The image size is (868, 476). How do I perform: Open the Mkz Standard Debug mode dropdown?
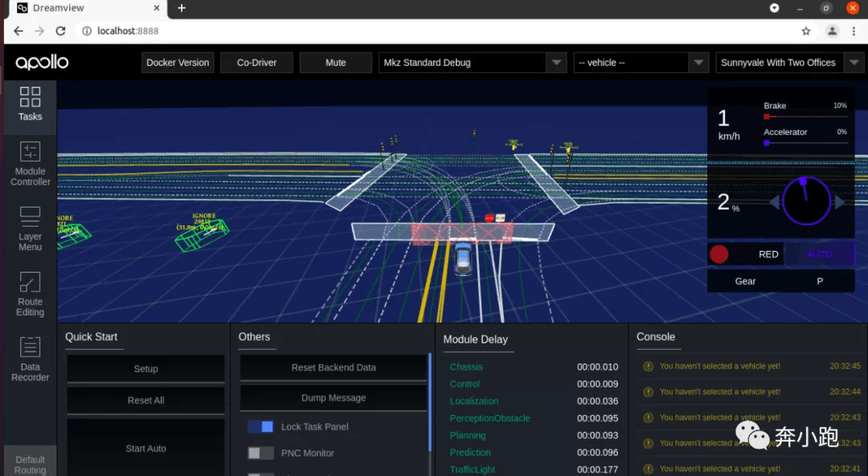click(x=471, y=63)
